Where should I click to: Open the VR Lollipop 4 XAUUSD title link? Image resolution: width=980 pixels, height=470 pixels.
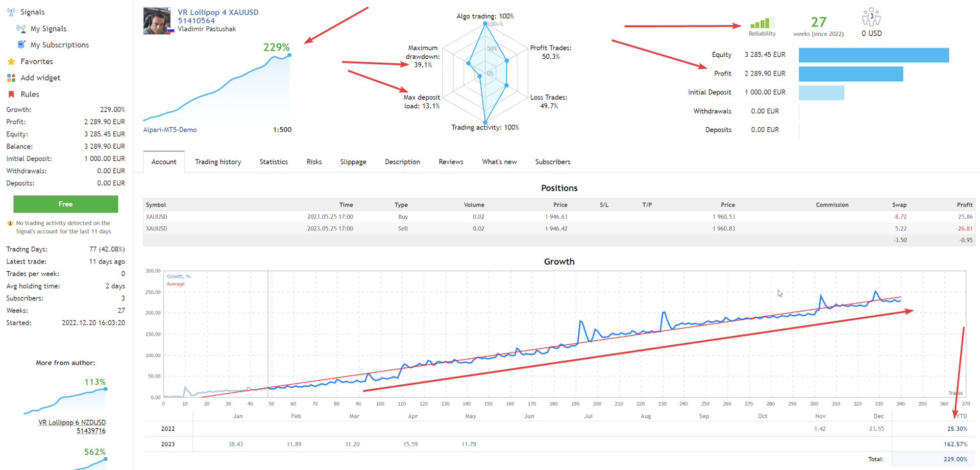[218, 12]
